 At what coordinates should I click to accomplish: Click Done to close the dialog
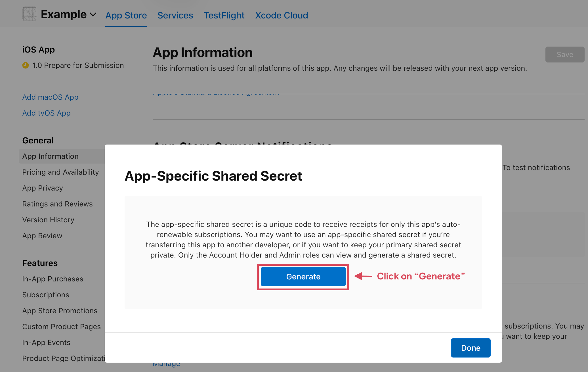[471, 348]
